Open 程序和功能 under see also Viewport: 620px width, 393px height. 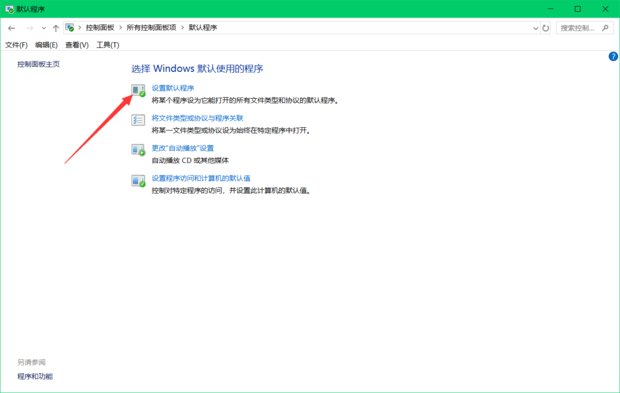(x=35, y=376)
